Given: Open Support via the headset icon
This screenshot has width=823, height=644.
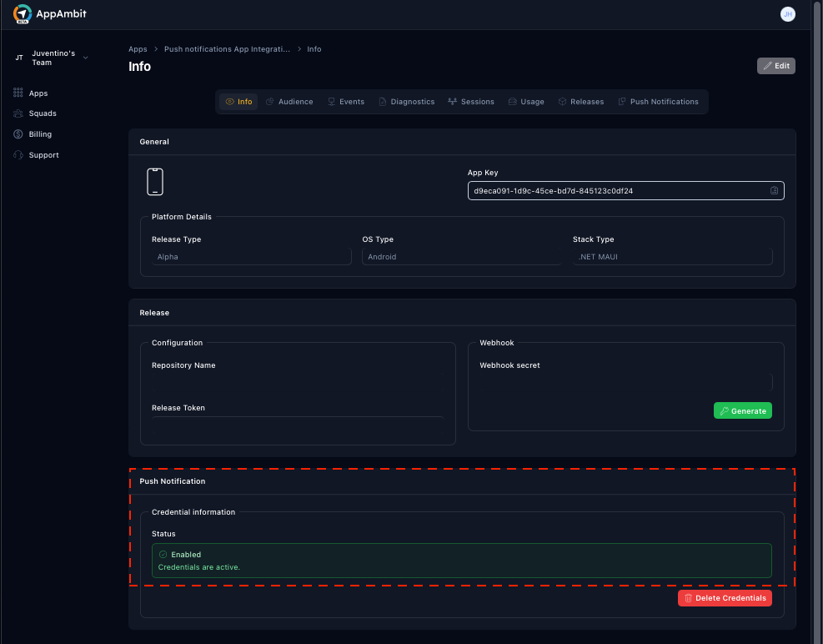Looking at the screenshot, I should [x=18, y=154].
